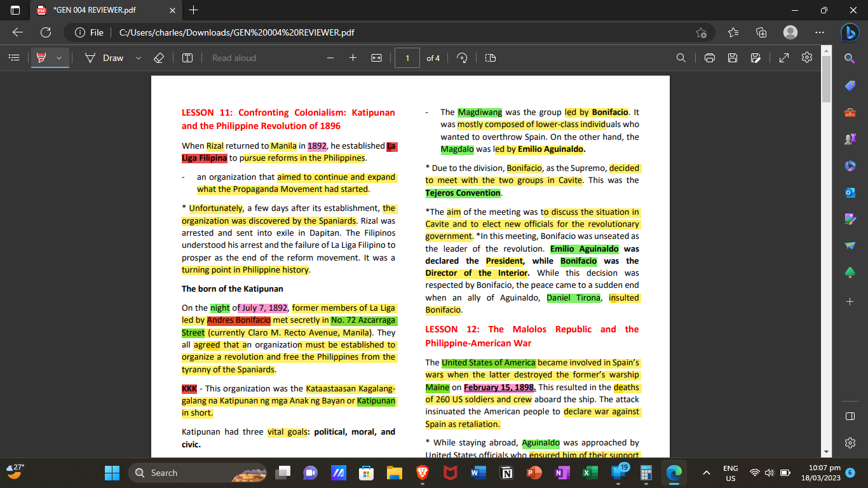Screen dimensions: 868x488
Task: Add a sidebar app with plus
Action: [850, 301]
